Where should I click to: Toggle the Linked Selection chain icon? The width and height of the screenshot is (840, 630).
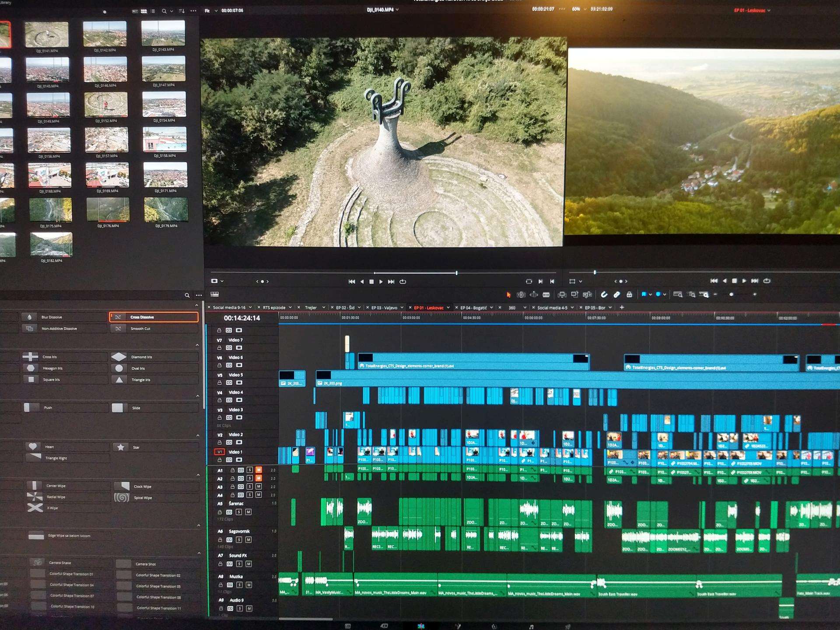616,295
